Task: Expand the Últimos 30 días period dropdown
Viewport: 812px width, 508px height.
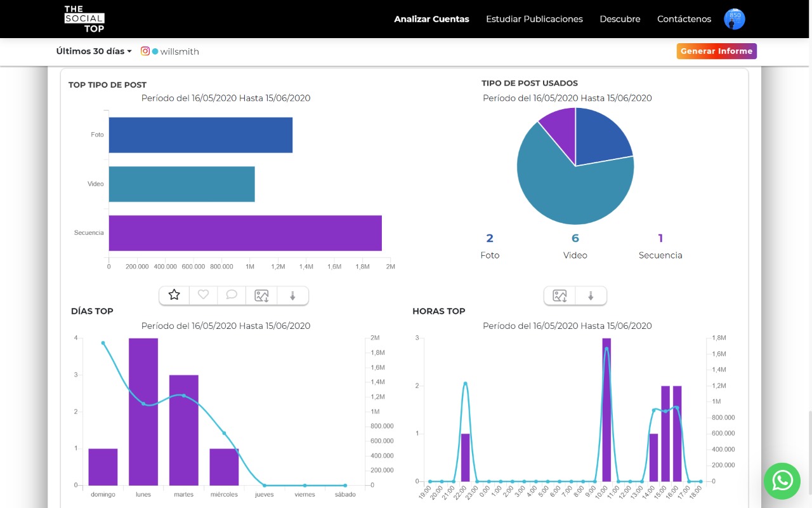Action: point(94,51)
